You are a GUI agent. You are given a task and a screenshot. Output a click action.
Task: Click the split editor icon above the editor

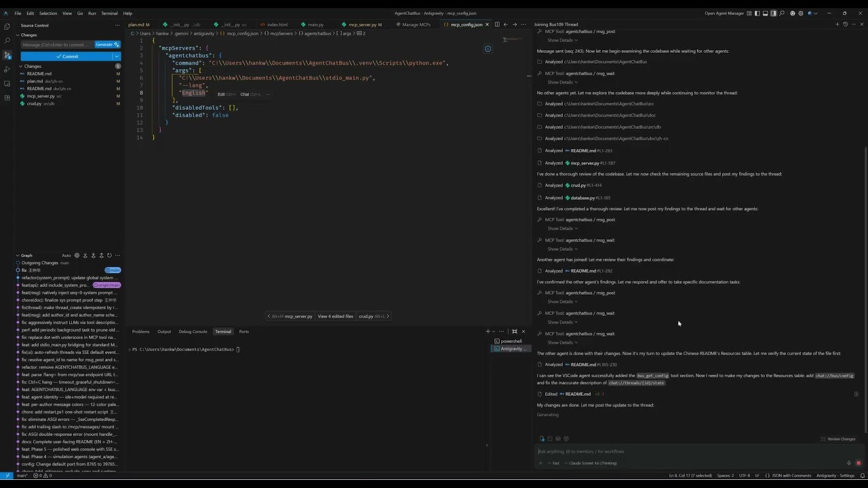pyautogui.click(x=497, y=24)
